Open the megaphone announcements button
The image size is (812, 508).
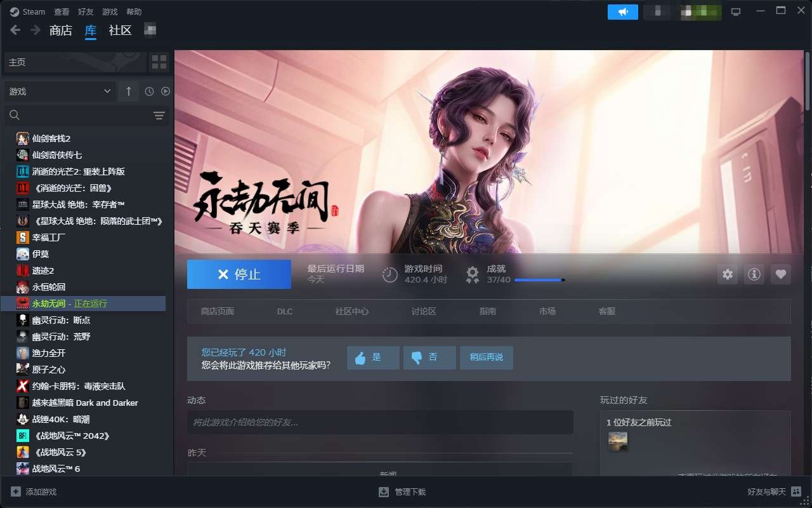point(622,11)
